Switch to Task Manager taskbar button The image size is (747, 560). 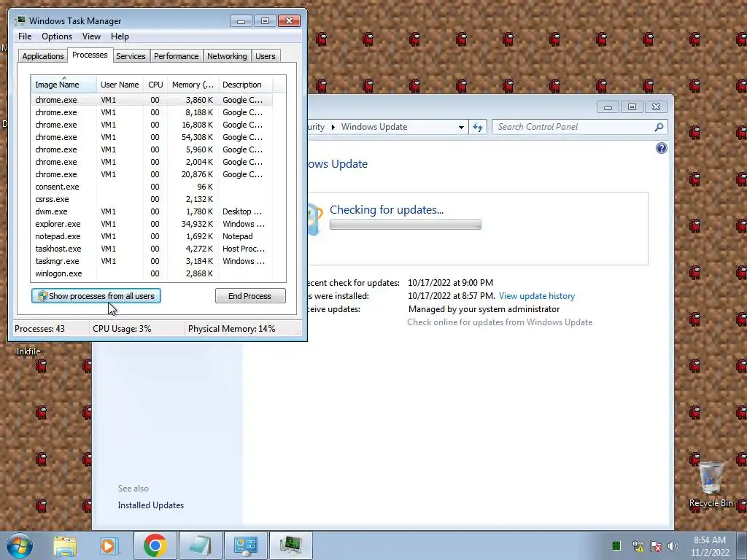[x=291, y=545]
